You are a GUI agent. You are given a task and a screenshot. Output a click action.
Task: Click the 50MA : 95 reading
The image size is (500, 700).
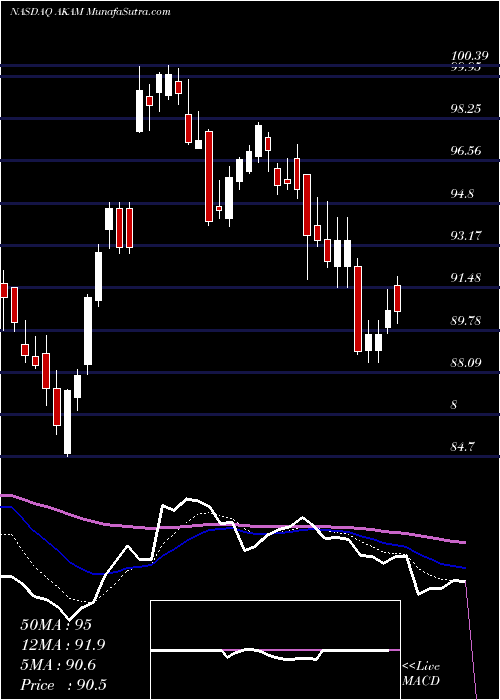tap(56, 625)
